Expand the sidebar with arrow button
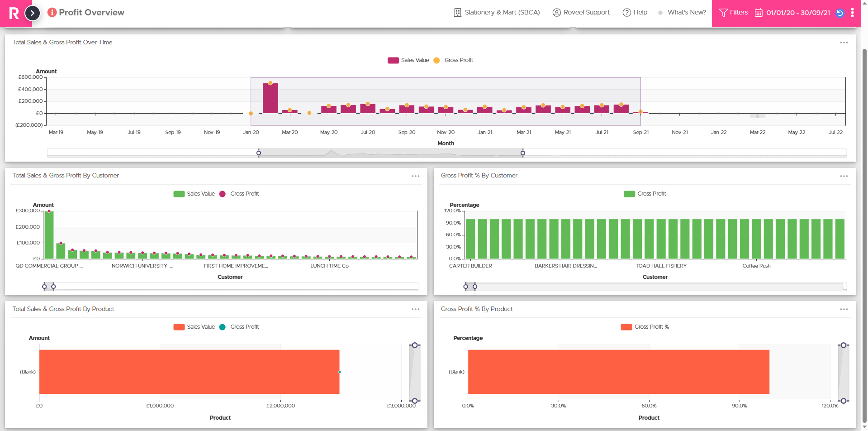The image size is (868, 431). pyautogui.click(x=32, y=13)
